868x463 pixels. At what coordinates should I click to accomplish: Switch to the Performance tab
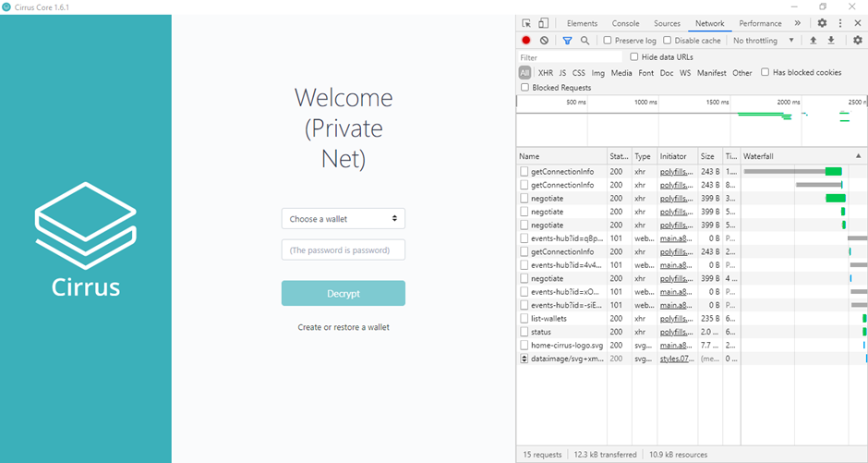click(x=760, y=23)
